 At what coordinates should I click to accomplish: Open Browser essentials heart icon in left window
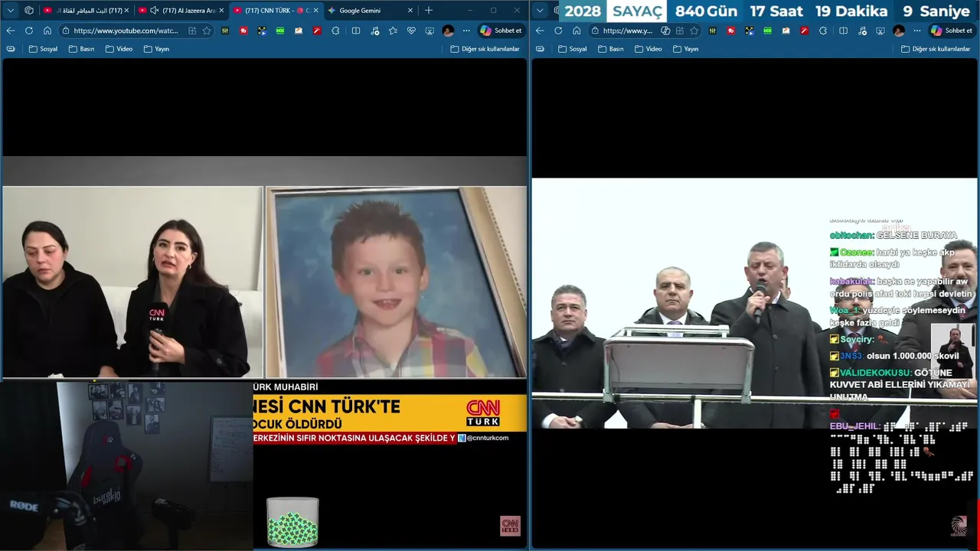coord(411,31)
